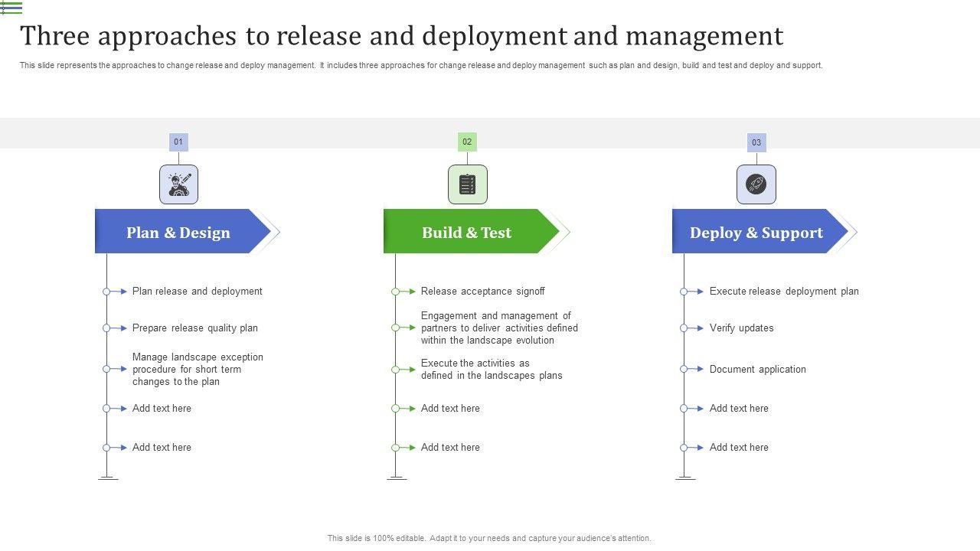The image size is (980, 551).
Task: Click the blue Plan & Design arrow banner
Action: click(x=178, y=232)
